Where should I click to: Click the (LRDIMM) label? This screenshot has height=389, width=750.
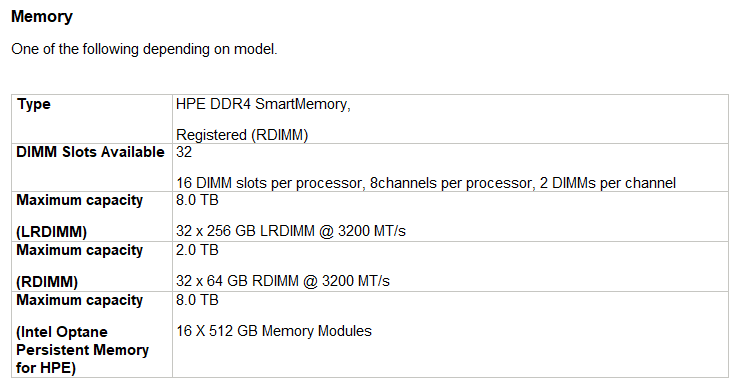point(52,232)
